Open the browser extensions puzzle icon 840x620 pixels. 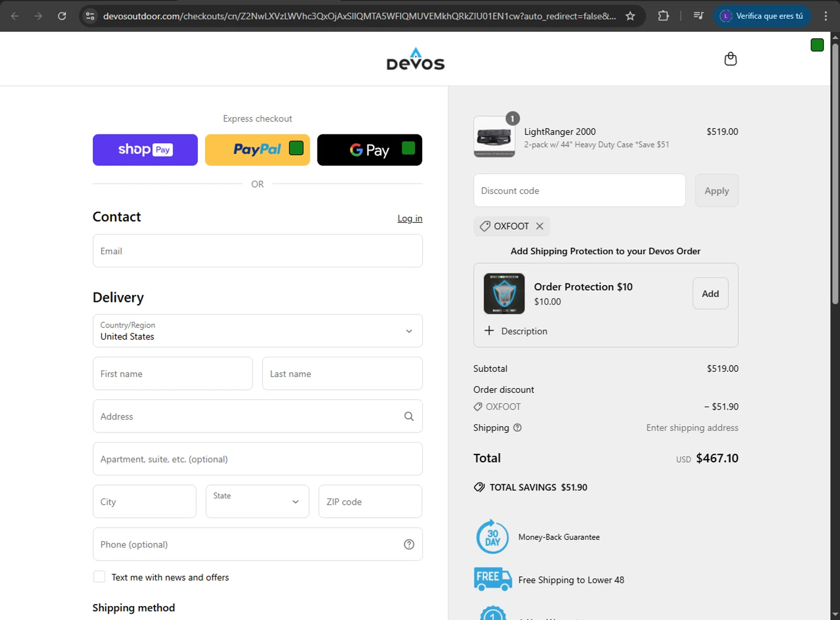click(x=664, y=16)
